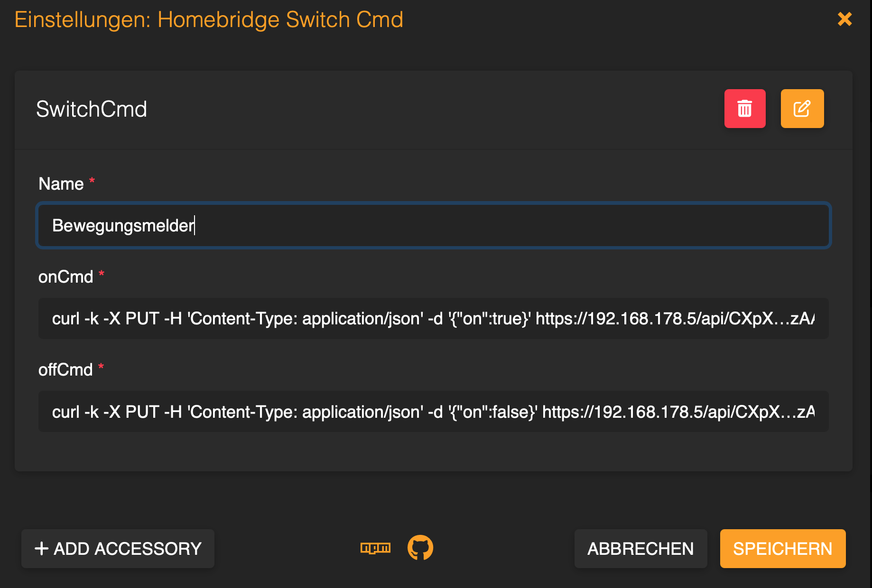Click the onCmd field label
The image size is (872, 588).
(x=65, y=276)
